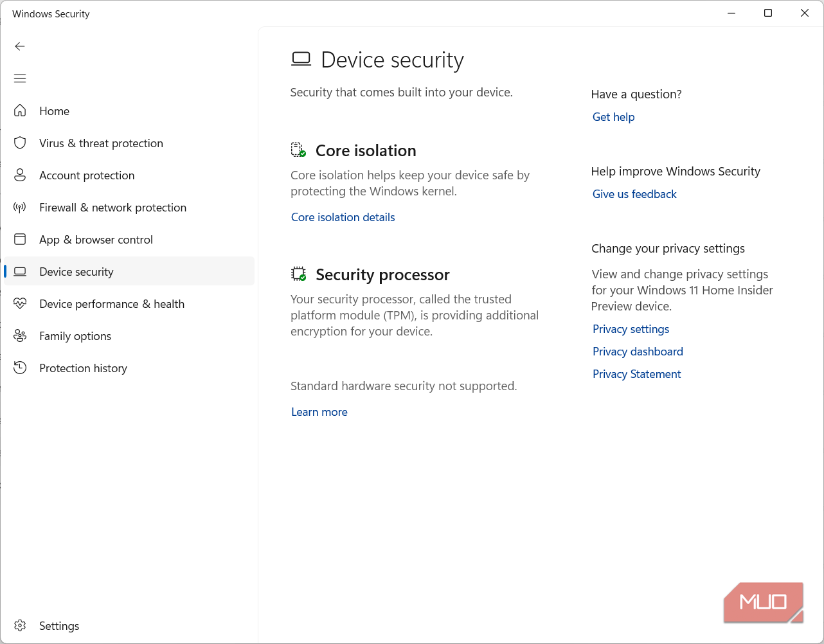Click the Device security page title

click(x=392, y=60)
